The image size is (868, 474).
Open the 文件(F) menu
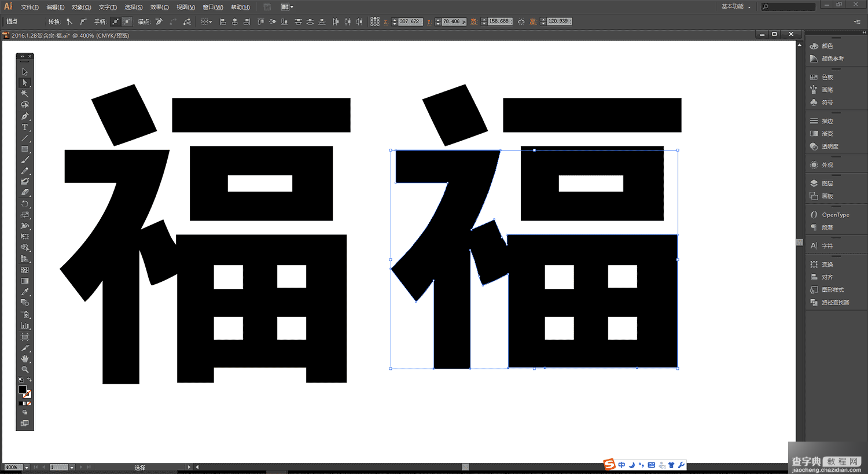coord(30,7)
